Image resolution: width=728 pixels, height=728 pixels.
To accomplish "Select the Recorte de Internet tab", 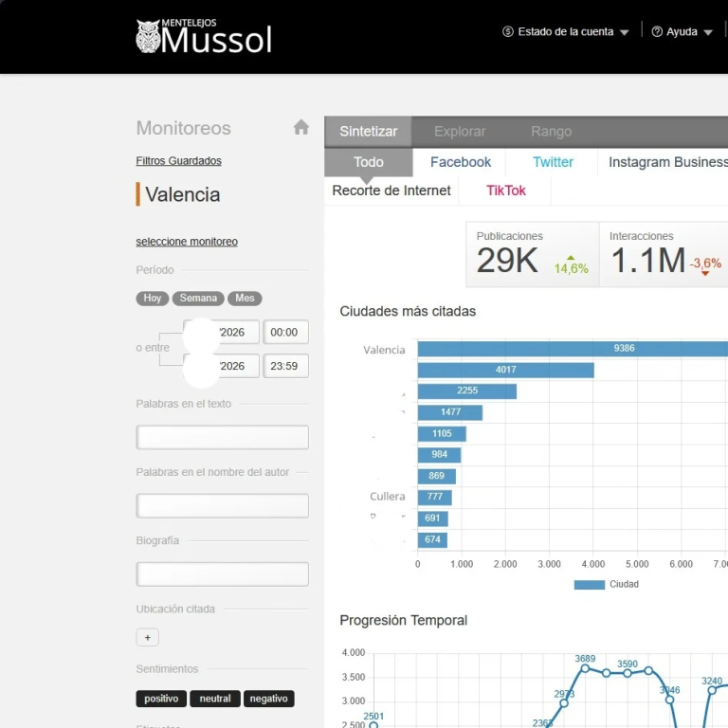I will click(391, 191).
